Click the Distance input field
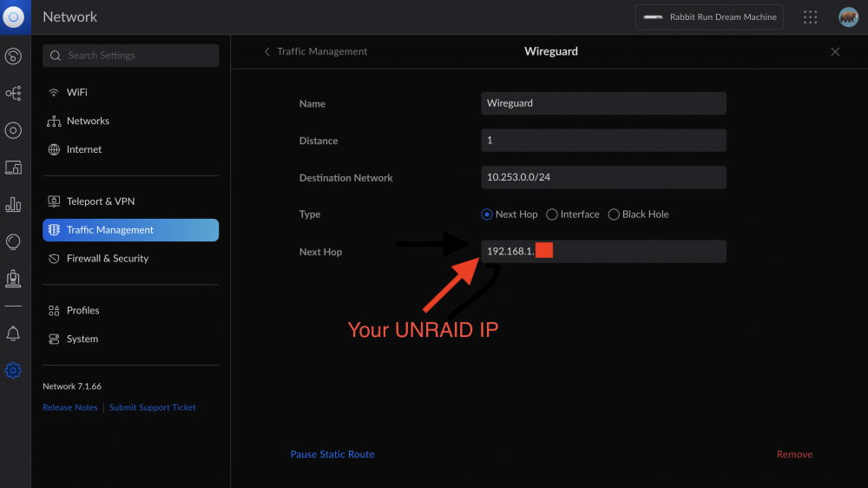The width and height of the screenshot is (868, 488). [x=603, y=140]
